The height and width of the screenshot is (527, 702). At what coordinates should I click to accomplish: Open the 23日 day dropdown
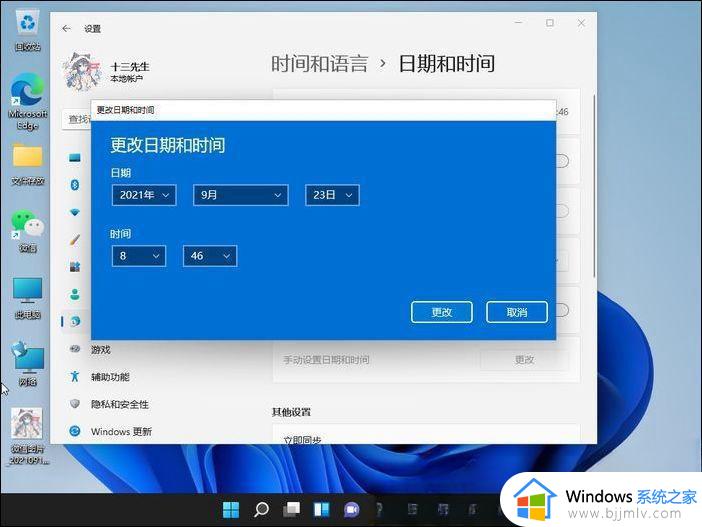[x=332, y=195]
